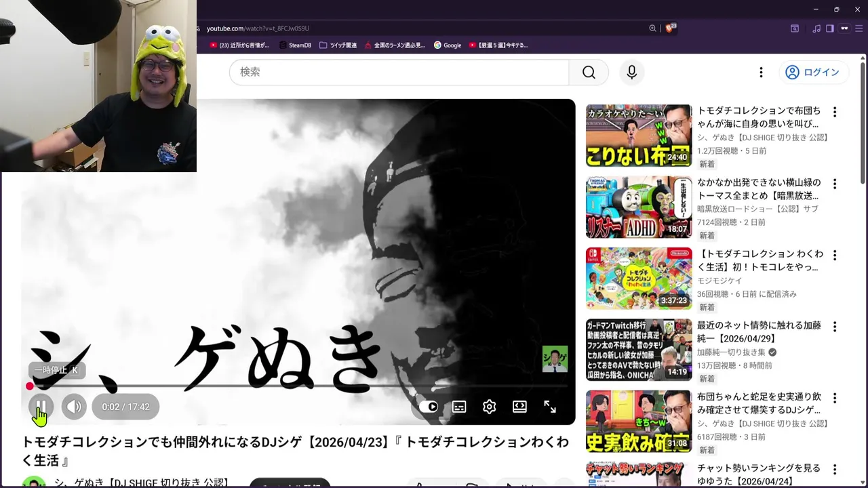Open the 3:37:23 Tomodachi Collection thumbnail
This screenshot has height=488, width=868.
click(639, 278)
